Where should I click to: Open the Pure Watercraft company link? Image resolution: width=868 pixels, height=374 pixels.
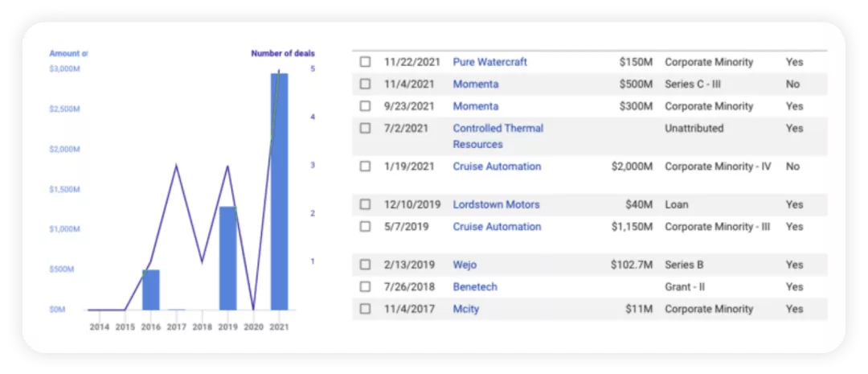tap(490, 62)
